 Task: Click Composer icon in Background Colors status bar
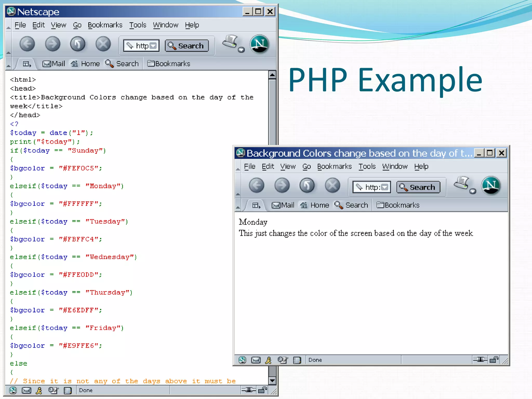pyautogui.click(x=283, y=360)
